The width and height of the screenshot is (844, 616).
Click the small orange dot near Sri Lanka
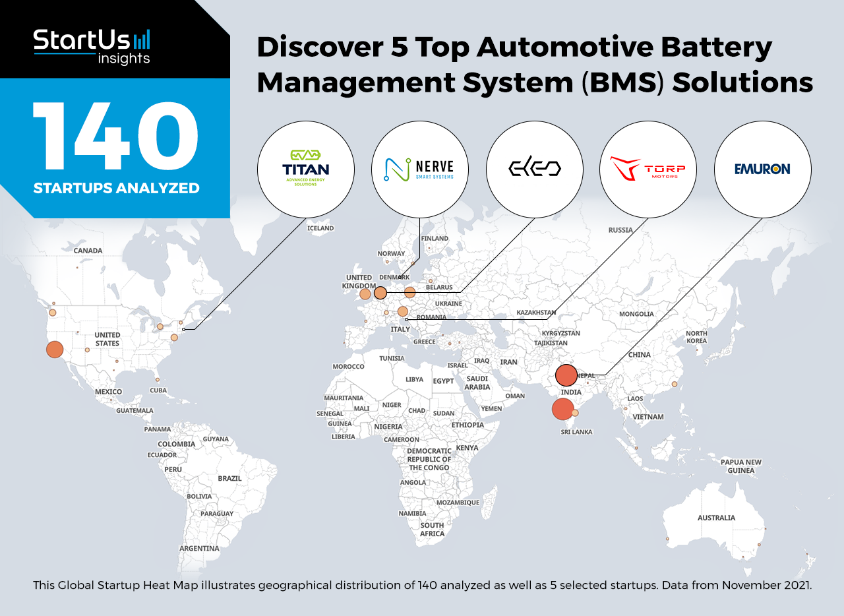pyautogui.click(x=575, y=413)
